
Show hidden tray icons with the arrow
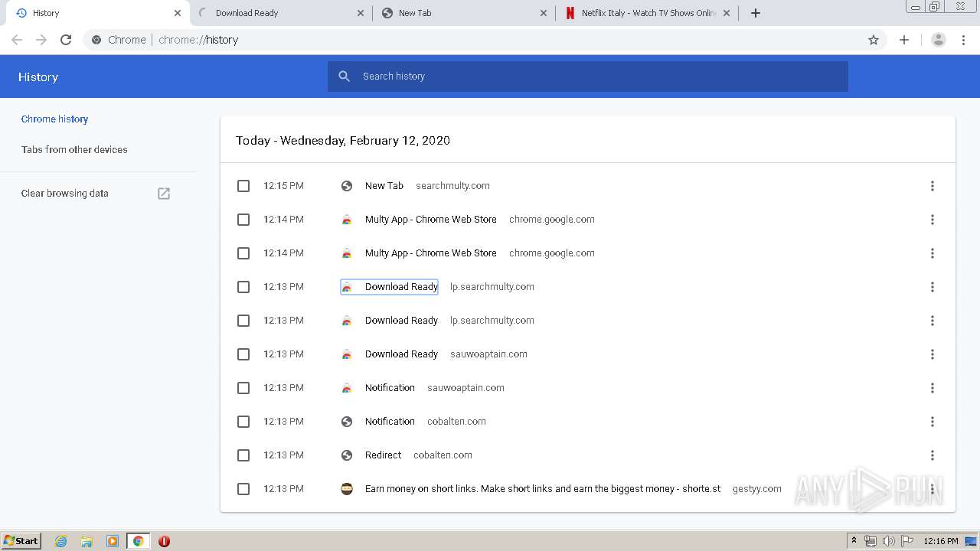coord(854,541)
